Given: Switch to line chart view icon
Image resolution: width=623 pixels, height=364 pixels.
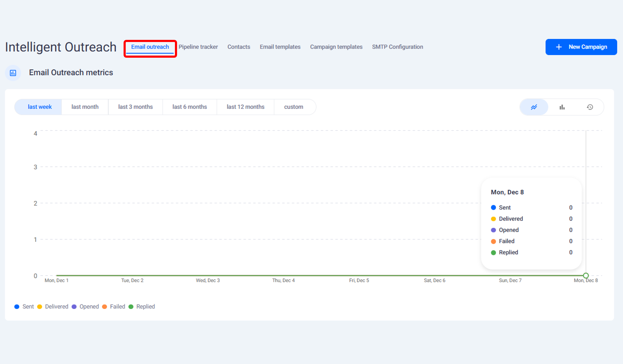Looking at the screenshot, I should [x=534, y=107].
